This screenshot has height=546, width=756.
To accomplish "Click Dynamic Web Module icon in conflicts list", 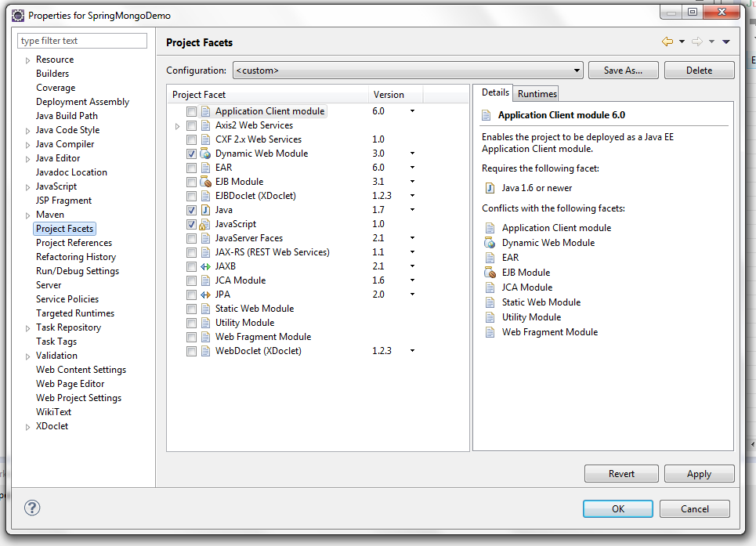I will click(x=490, y=242).
